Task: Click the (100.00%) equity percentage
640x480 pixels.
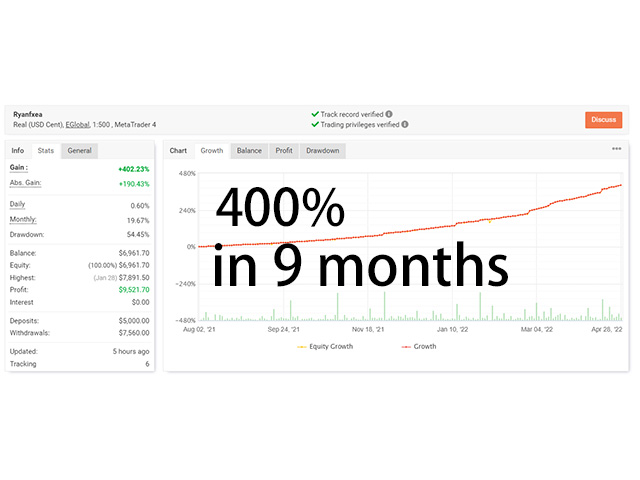Action: tap(102, 265)
